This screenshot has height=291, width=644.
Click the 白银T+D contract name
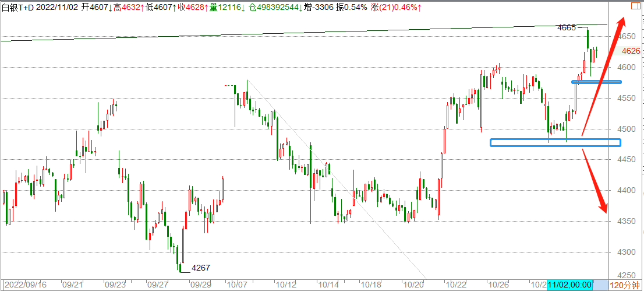pyautogui.click(x=17, y=7)
